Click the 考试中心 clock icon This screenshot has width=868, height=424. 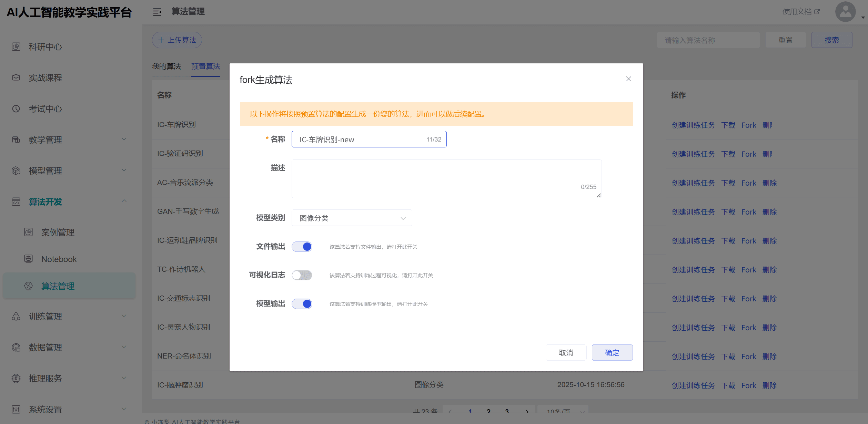click(x=16, y=109)
